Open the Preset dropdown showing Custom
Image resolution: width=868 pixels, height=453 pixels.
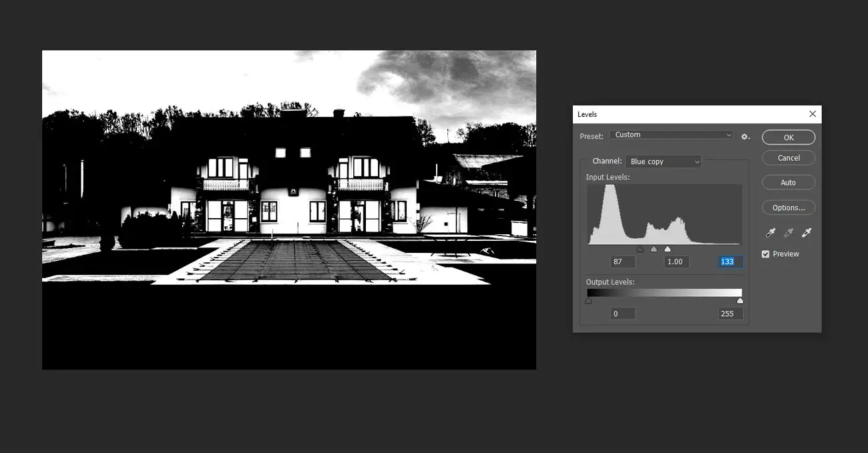click(x=672, y=135)
